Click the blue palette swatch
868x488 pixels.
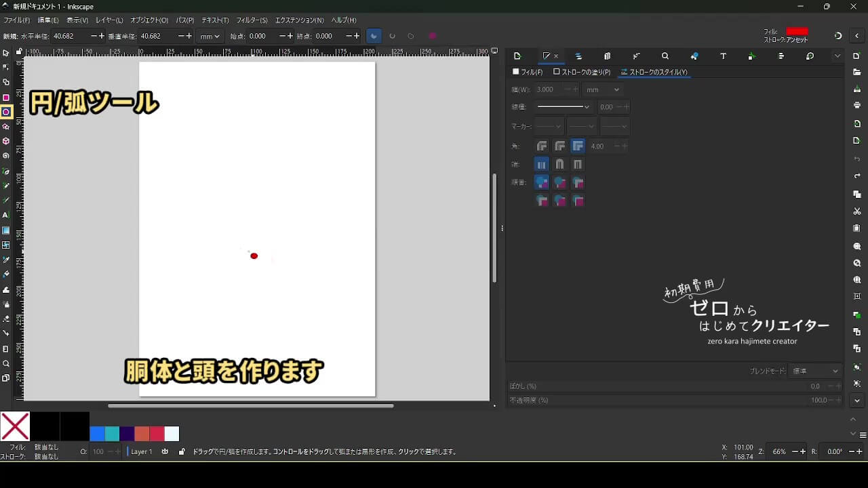click(x=97, y=434)
